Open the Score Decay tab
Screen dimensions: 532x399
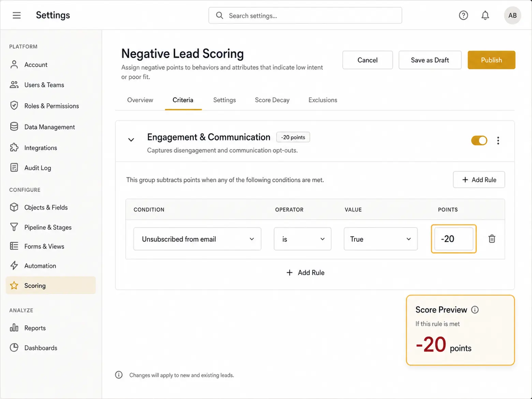(272, 100)
